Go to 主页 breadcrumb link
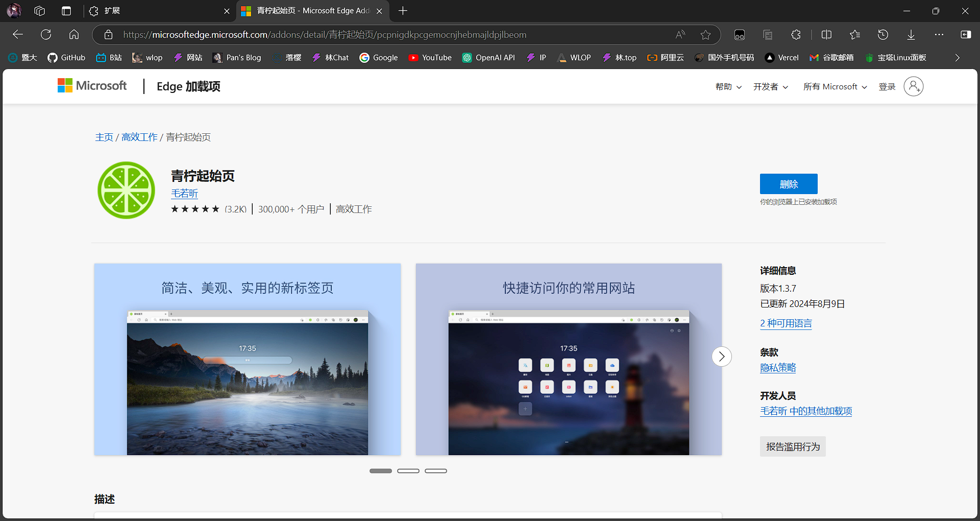980x521 pixels. coord(104,137)
